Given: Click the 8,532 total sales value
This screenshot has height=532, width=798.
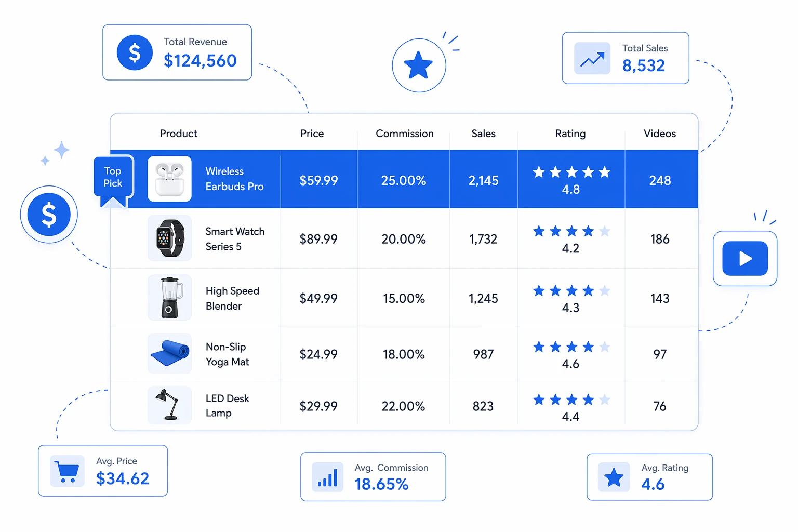Looking at the screenshot, I should click(644, 65).
